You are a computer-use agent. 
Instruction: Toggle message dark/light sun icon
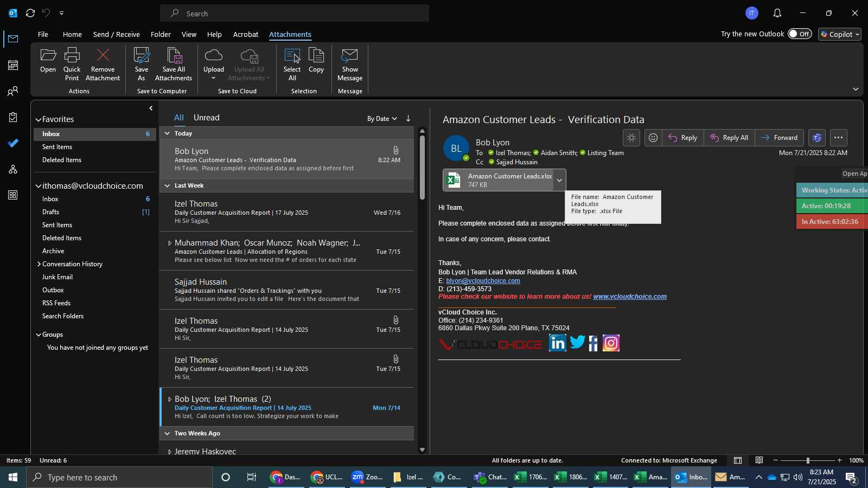(631, 138)
